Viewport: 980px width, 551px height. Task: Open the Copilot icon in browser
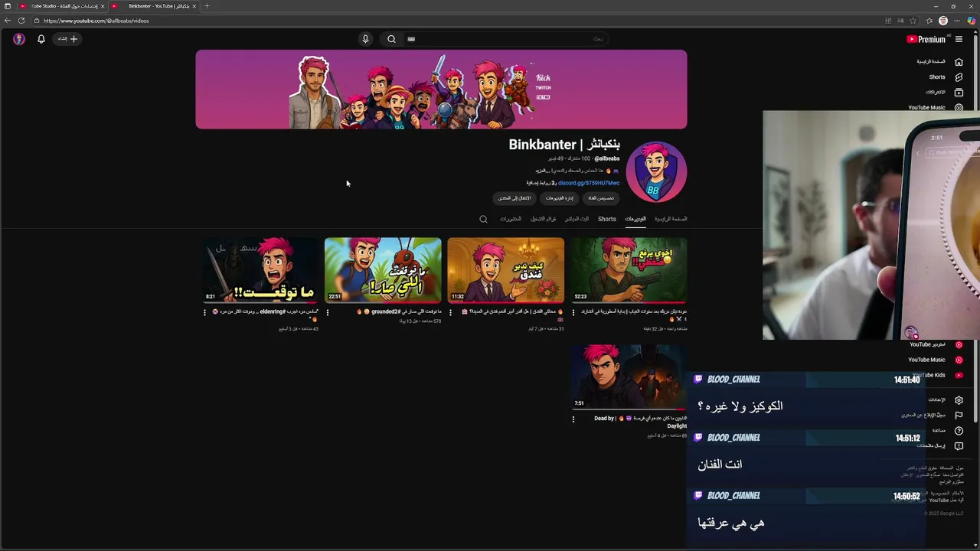972,21
